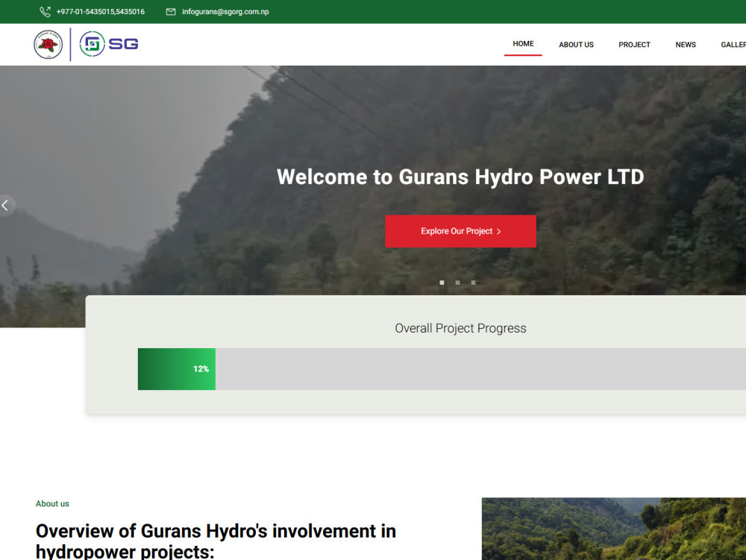Go to the PROJECT menu item

634,45
